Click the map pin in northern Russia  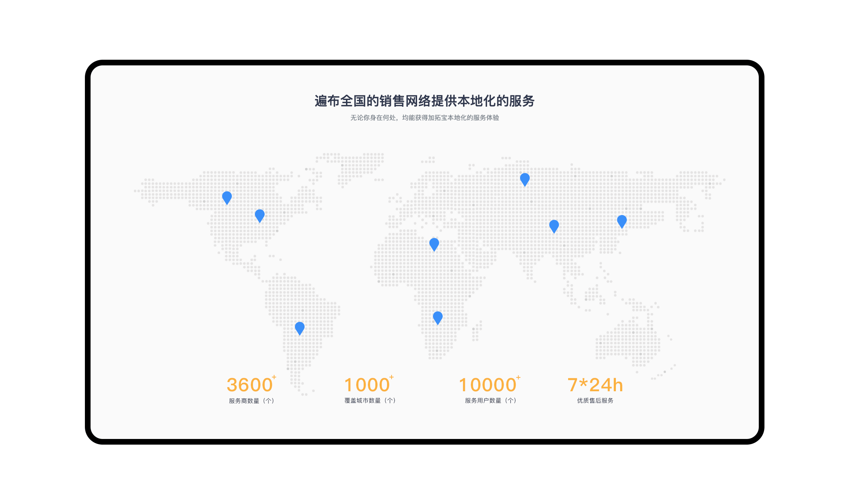pos(525,180)
